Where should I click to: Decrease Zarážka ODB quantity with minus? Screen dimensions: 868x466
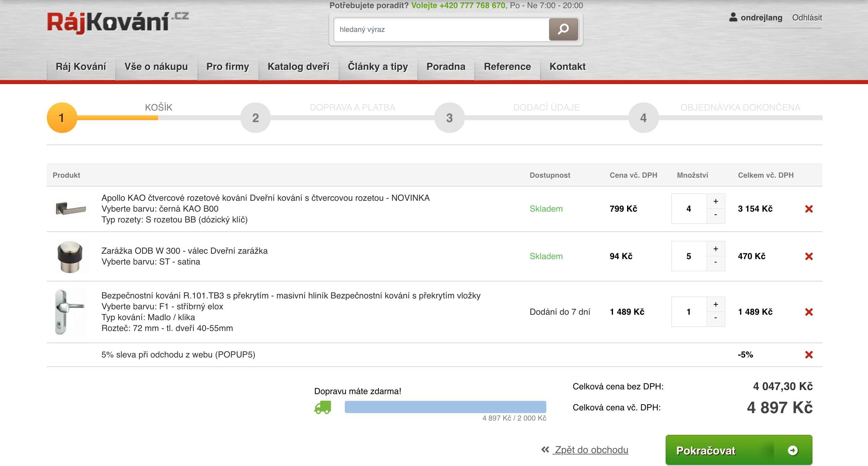pos(716,263)
